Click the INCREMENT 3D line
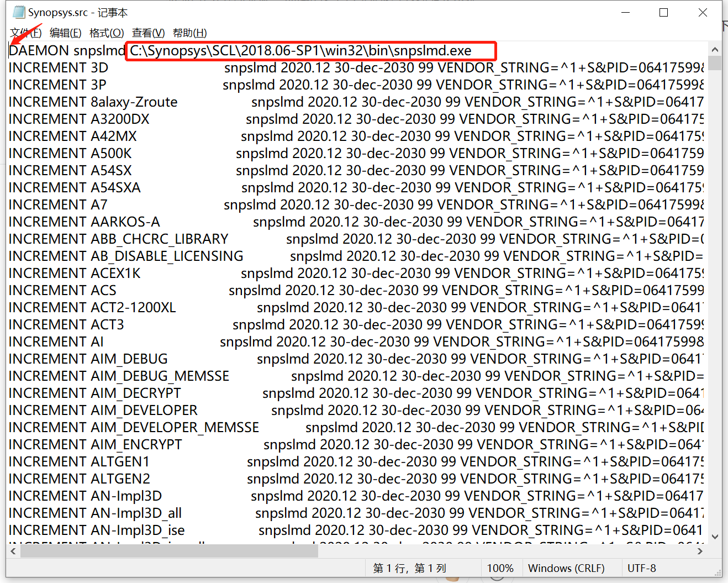This screenshot has width=728, height=583. [356, 68]
